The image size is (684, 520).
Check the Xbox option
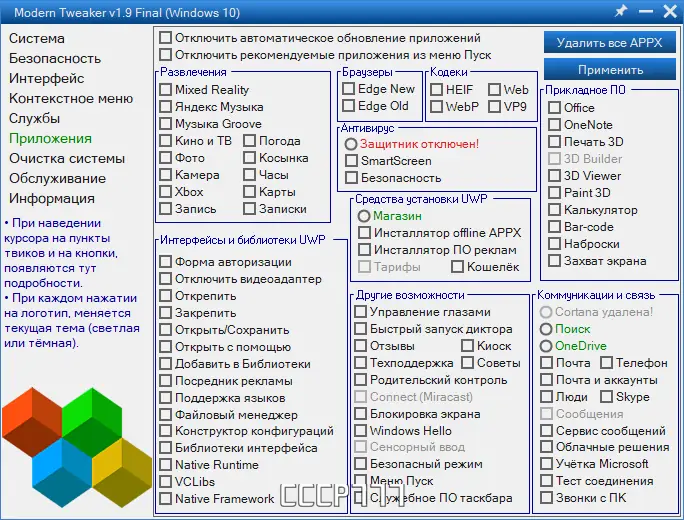165,192
